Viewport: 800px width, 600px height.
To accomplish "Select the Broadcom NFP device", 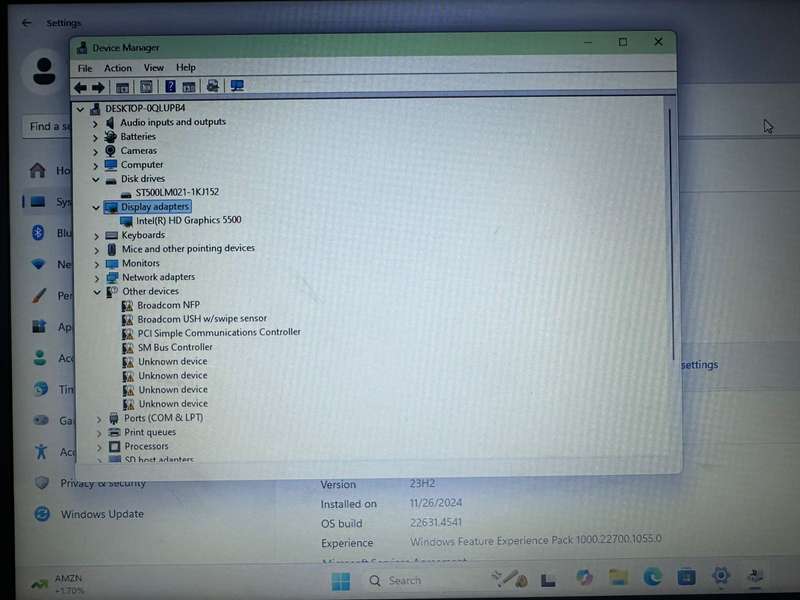I will click(x=168, y=305).
